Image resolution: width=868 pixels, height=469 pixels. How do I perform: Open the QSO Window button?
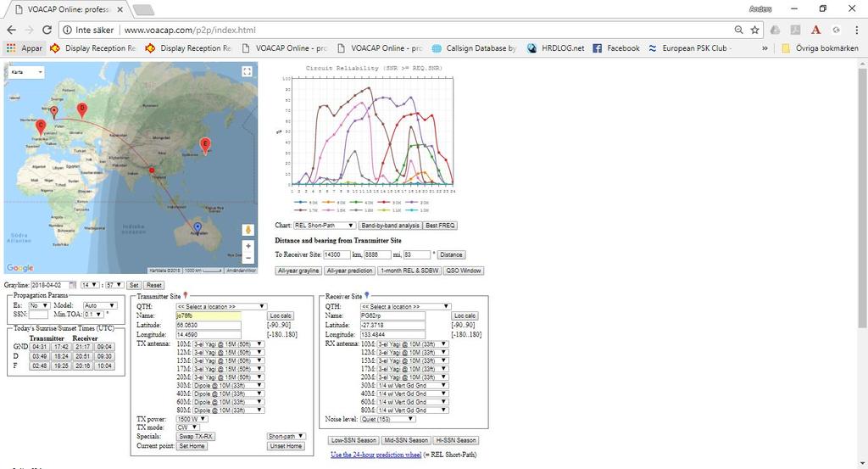click(x=464, y=271)
